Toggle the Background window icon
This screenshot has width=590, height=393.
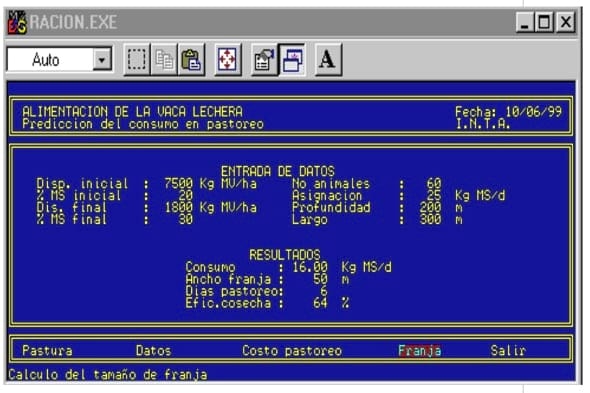pos(292,59)
